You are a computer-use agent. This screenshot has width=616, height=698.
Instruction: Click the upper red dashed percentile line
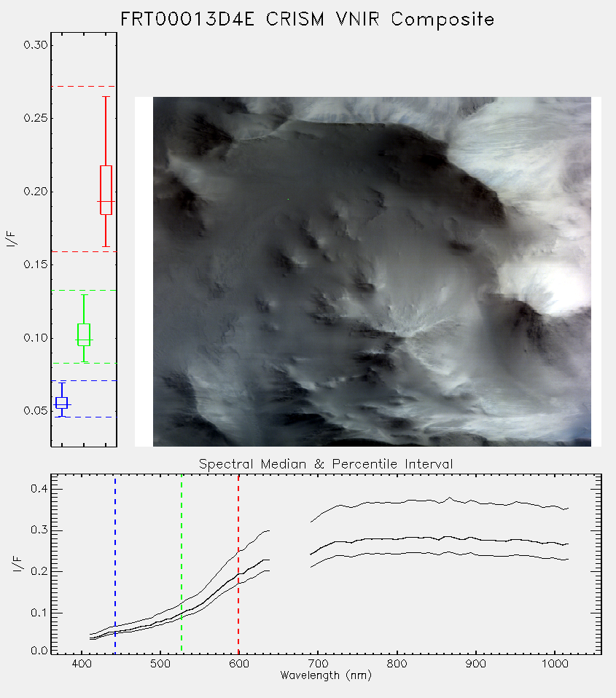(x=84, y=87)
